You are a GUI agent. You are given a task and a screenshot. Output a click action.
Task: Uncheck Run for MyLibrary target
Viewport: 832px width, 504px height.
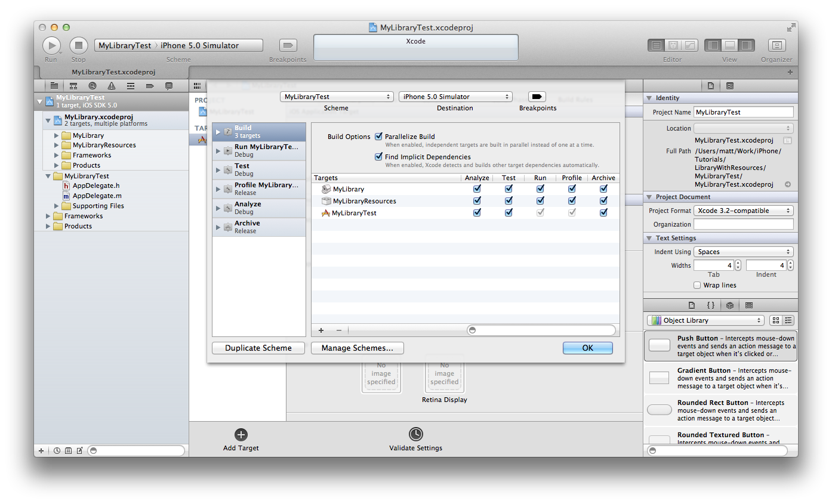(540, 188)
